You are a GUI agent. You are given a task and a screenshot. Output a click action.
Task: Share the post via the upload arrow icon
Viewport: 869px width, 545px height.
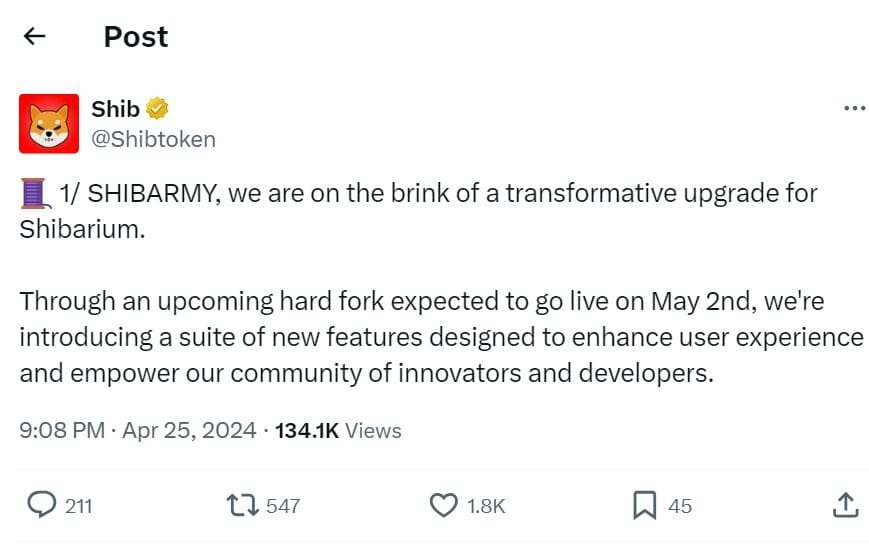[845, 506]
